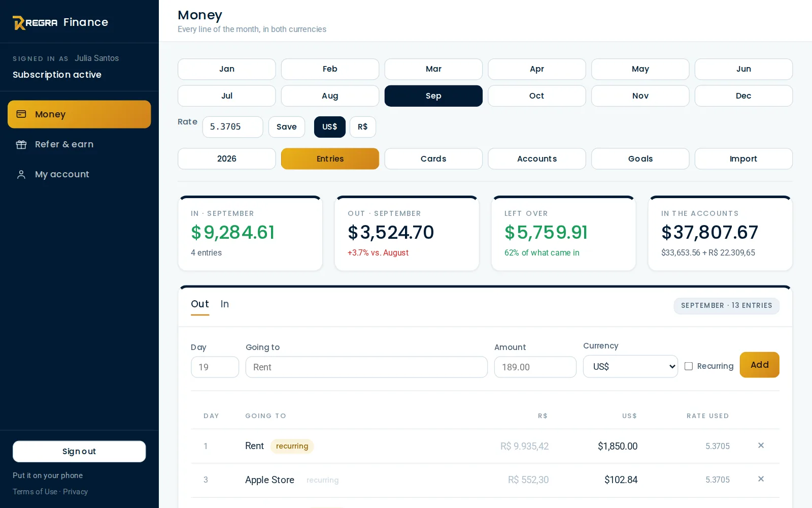Click the Amount input field
Screen dimensions: 812x508
pyautogui.click(x=535, y=367)
